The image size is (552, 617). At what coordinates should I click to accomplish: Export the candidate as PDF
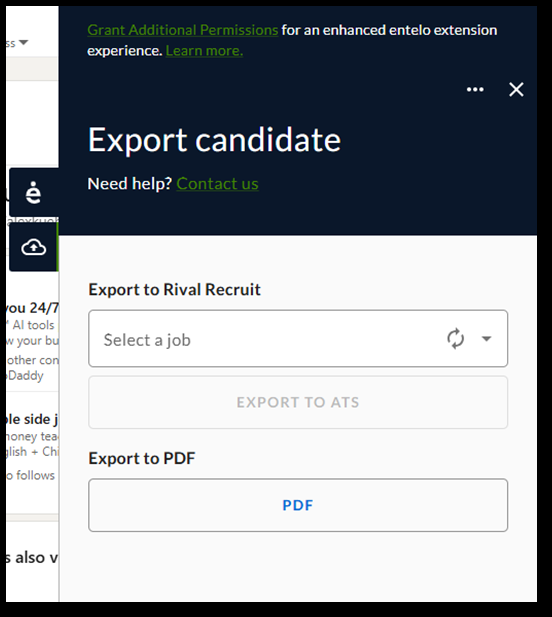298,505
